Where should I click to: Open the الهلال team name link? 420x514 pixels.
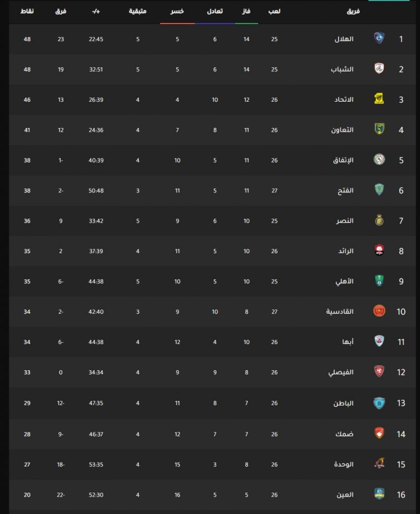(x=344, y=39)
